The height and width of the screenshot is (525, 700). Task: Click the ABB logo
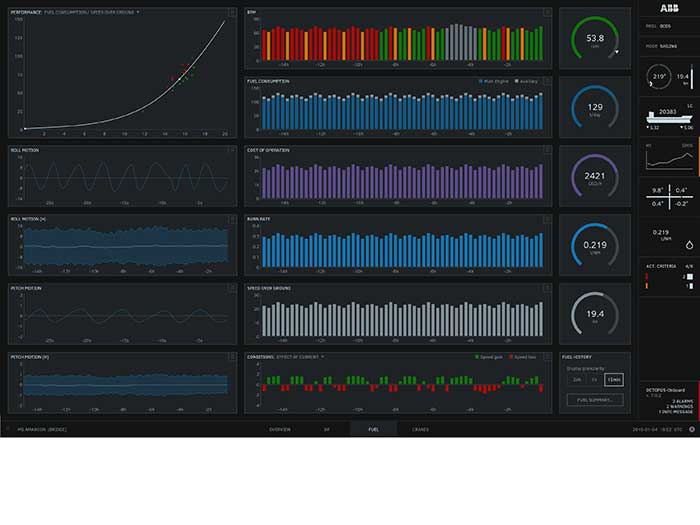[669, 8]
